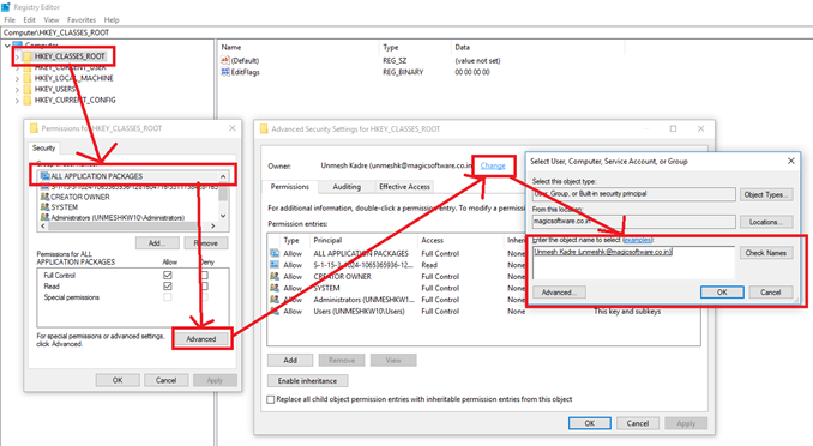813x446 pixels.
Task: Switch to the Permissions tab
Action: pos(290,187)
